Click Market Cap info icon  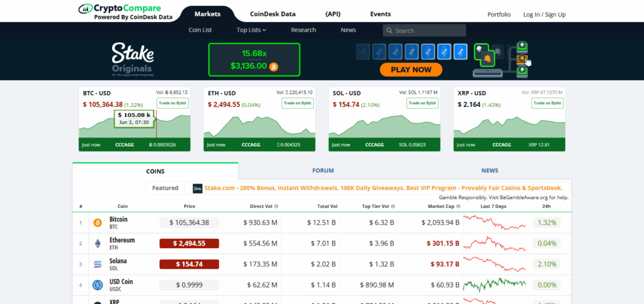[458, 207]
